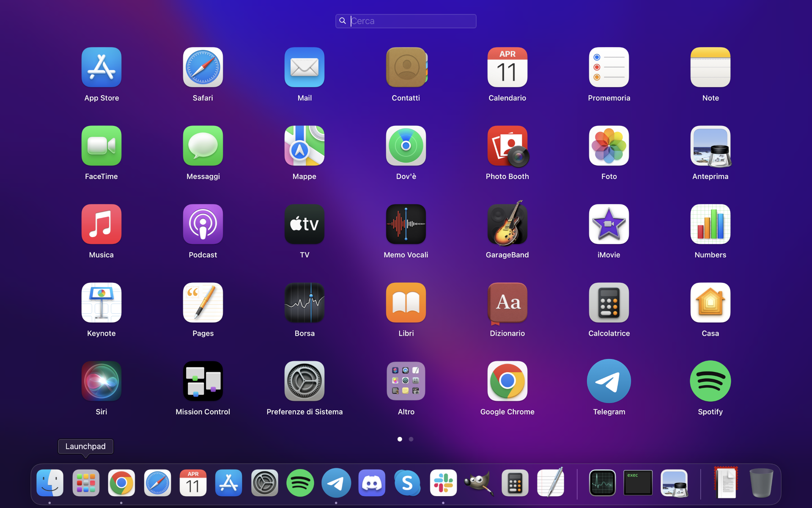Screen dimensions: 812x508
Task: Open Discord in the Dock
Action: pos(372,483)
